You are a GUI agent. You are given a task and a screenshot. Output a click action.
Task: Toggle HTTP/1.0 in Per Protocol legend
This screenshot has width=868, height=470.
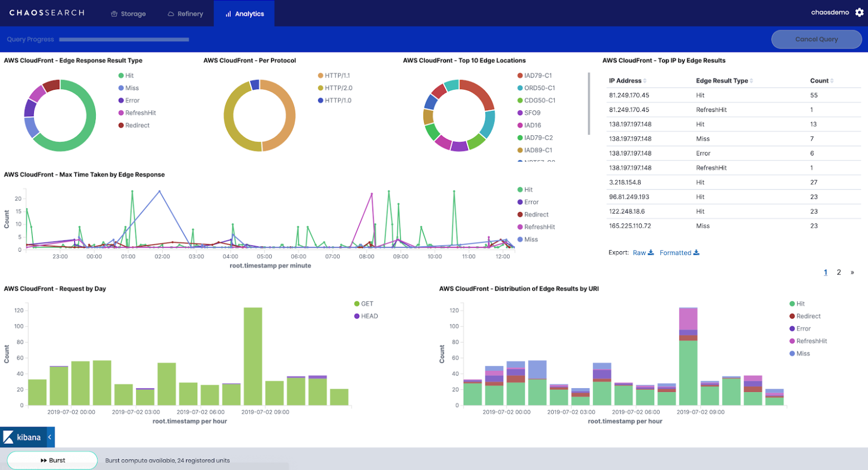[334, 101]
